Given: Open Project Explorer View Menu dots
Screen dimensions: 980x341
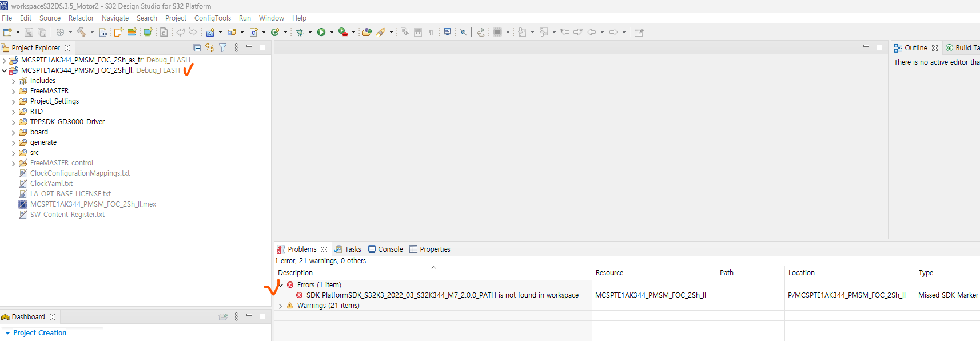Looking at the screenshot, I should tap(236, 48).
